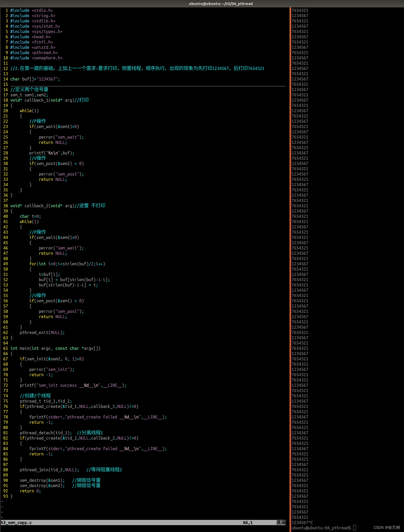Click the t=buf[i]; line
Viewport: 404px width, 532px height.
pyautogui.click(x=49, y=274)
